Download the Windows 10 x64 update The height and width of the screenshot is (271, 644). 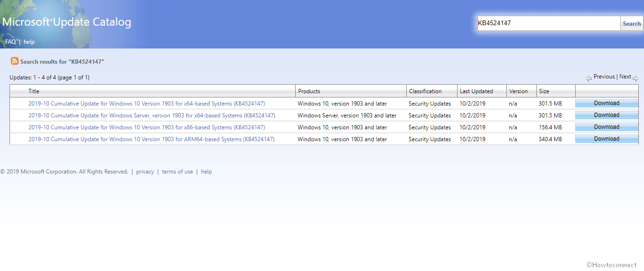607,103
